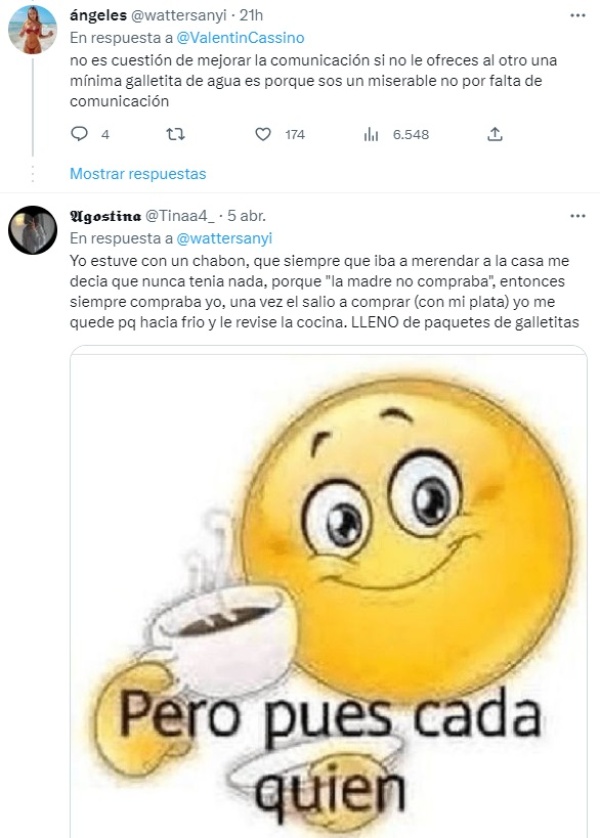600x838 pixels.
Task: Open the 21h timestamp link
Action: (x=251, y=15)
